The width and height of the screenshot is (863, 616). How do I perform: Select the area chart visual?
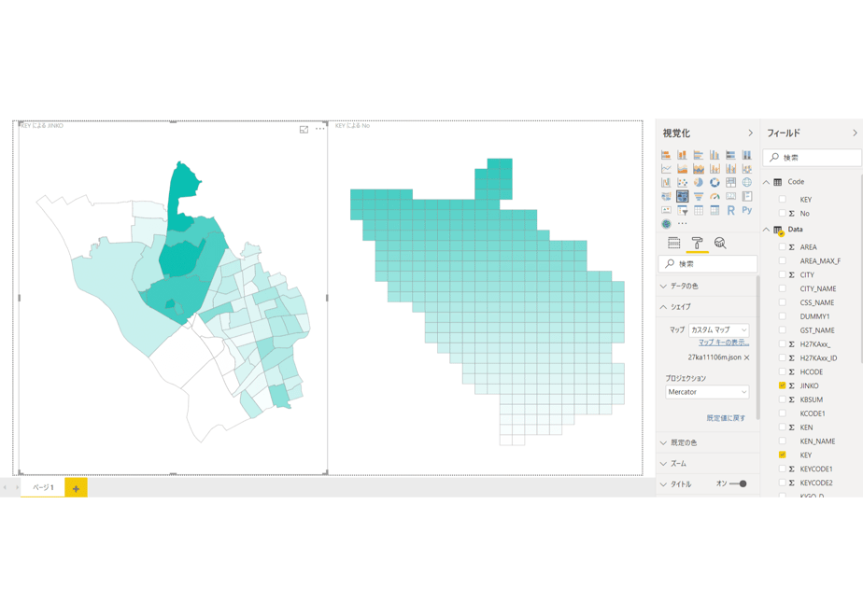pos(683,168)
